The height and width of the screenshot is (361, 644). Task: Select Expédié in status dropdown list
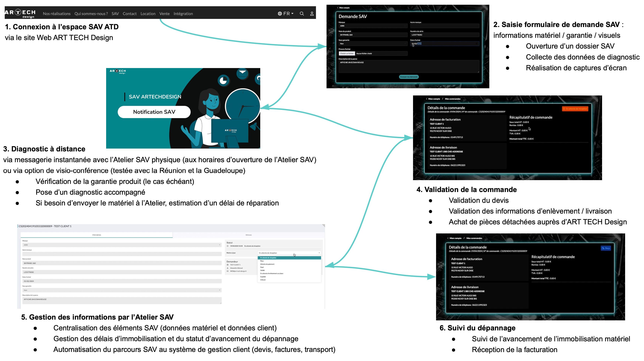click(x=289, y=277)
